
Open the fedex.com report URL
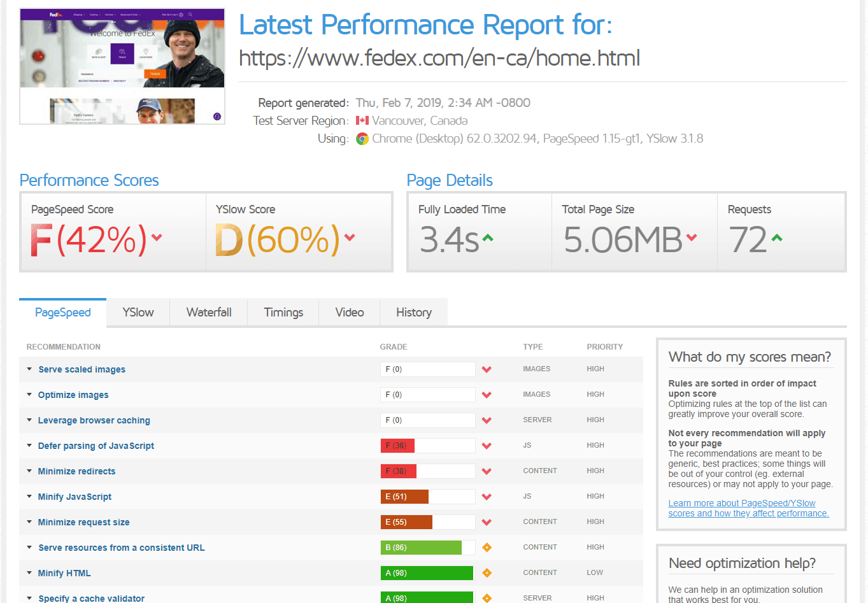(439, 58)
